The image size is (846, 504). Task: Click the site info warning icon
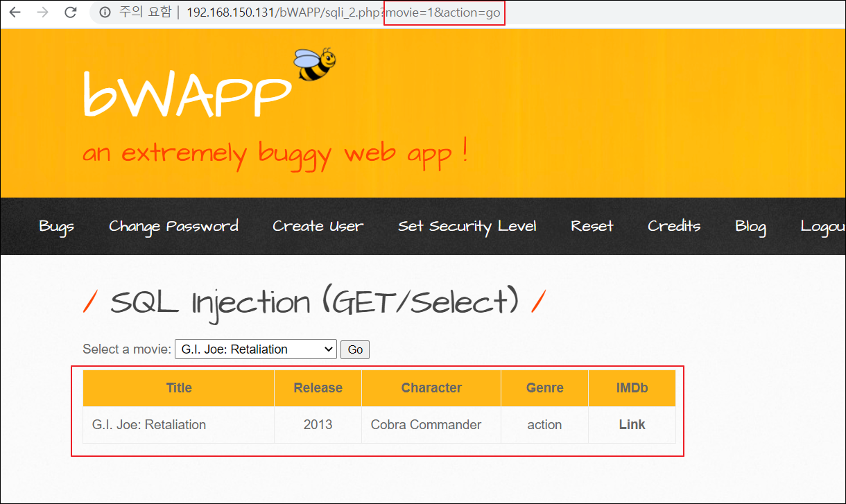tap(105, 12)
